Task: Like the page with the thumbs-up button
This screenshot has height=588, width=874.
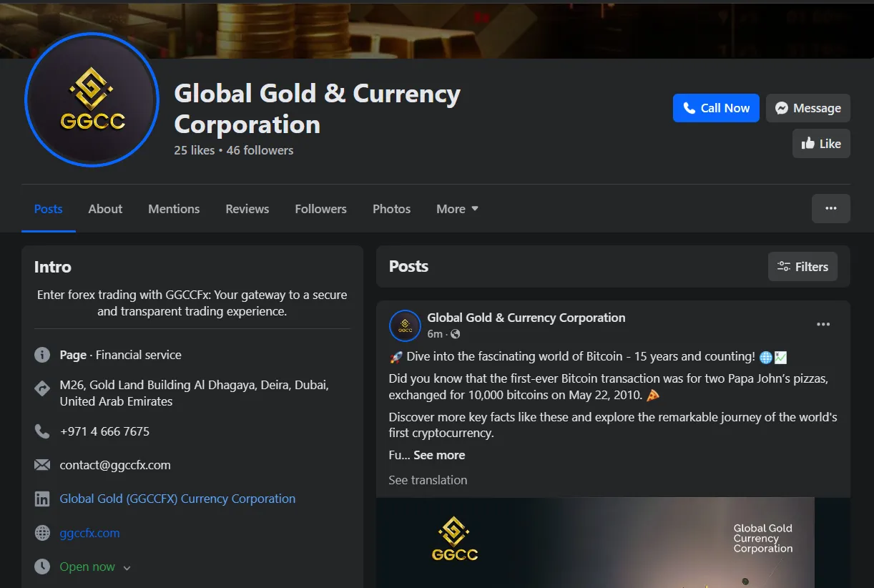Action: tap(821, 144)
